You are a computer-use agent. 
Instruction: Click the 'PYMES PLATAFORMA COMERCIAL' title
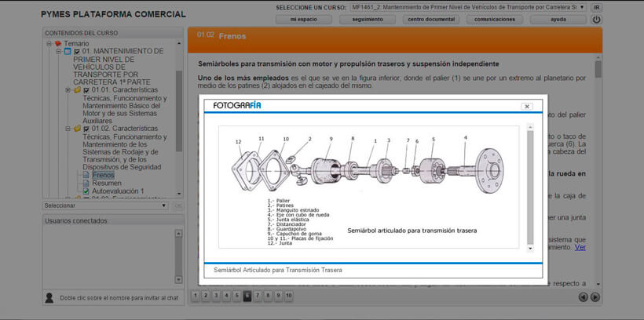click(x=113, y=14)
